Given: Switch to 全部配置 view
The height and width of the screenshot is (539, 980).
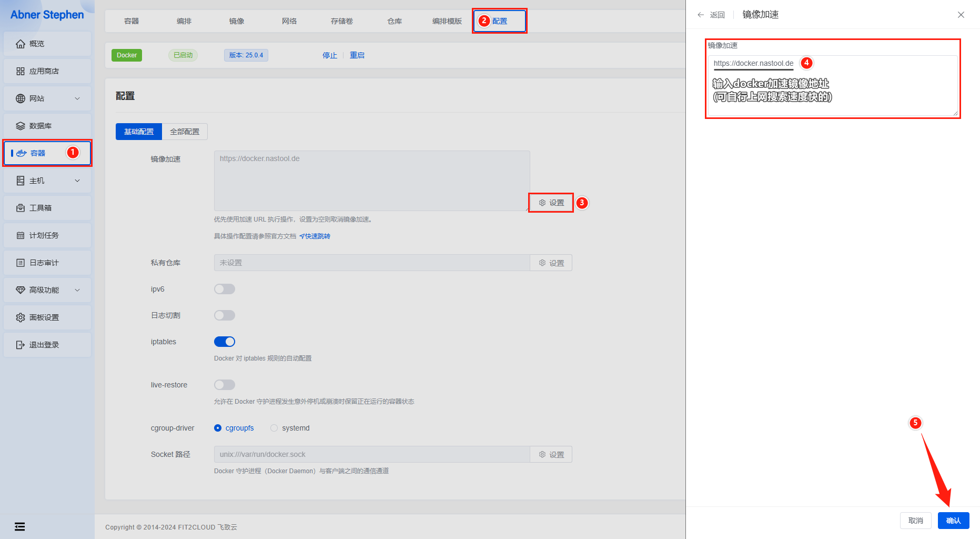Looking at the screenshot, I should tap(185, 132).
